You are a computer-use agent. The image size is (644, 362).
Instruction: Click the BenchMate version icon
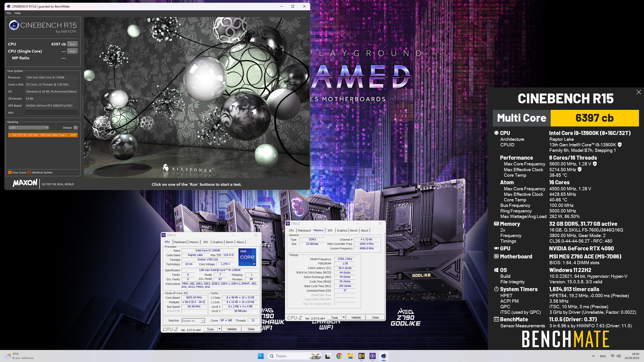pyautogui.click(x=496, y=319)
